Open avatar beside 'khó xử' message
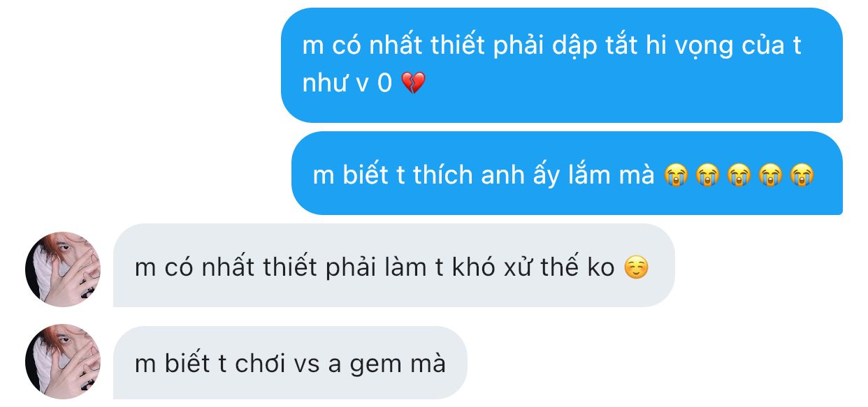 pyautogui.click(x=63, y=269)
